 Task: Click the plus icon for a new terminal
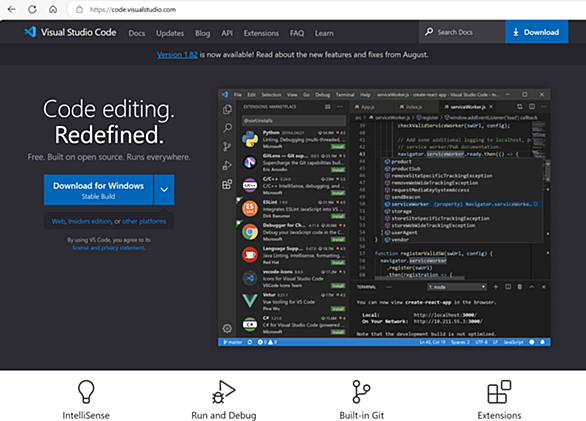point(496,287)
